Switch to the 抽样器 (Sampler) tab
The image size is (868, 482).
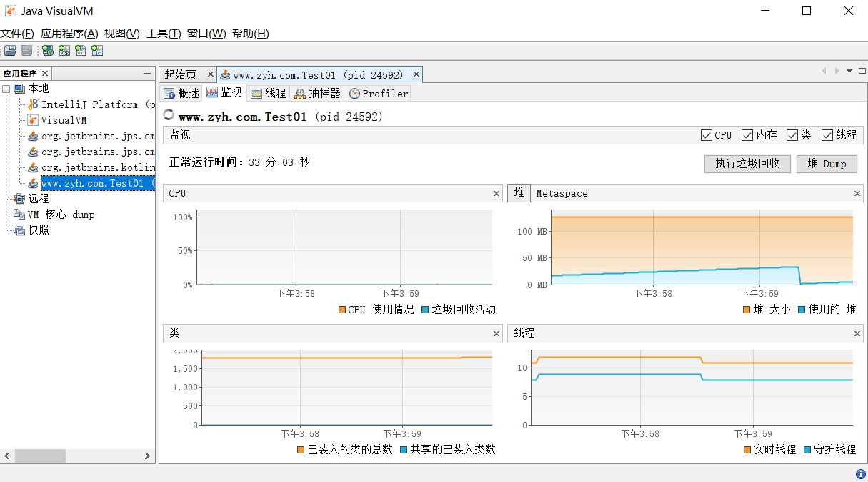[x=317, y=94]
